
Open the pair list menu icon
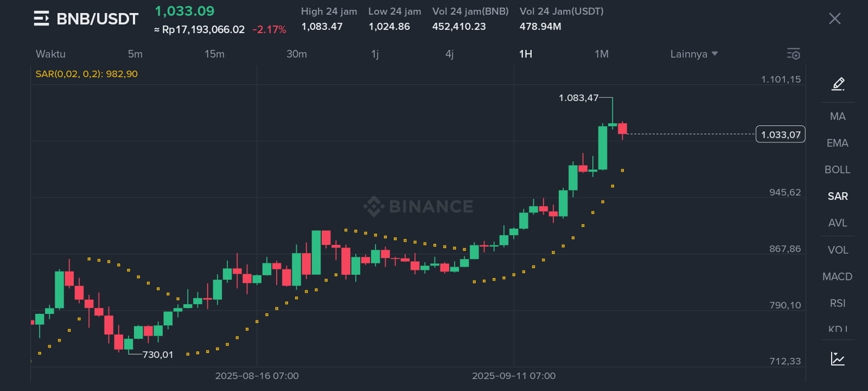click(41, 18)
